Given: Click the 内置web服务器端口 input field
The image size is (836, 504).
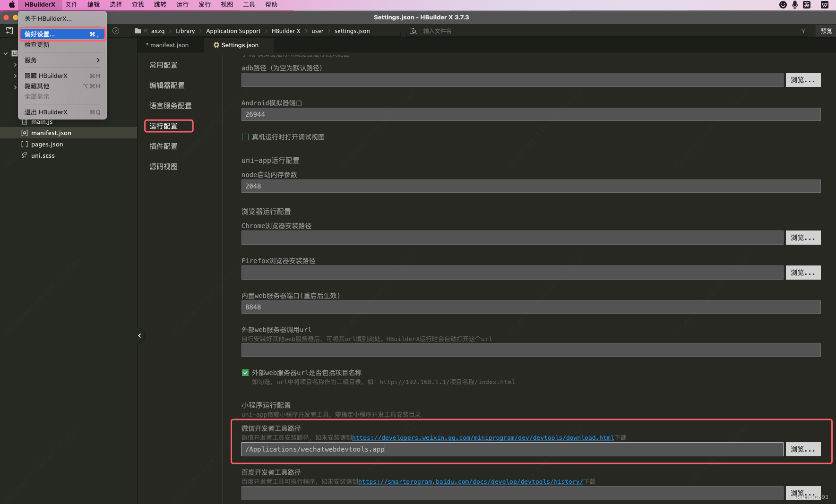Looking at the screenshot, I should [531, 307].
